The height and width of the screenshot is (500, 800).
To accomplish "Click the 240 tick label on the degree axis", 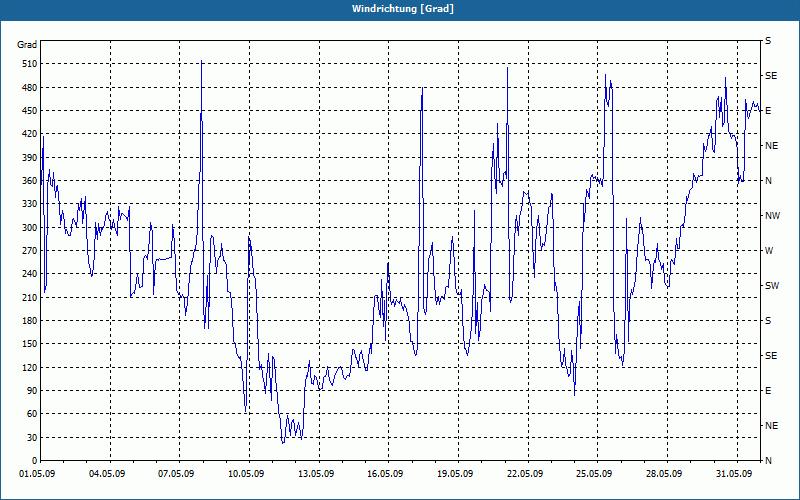I will click(x=29, y=274).
